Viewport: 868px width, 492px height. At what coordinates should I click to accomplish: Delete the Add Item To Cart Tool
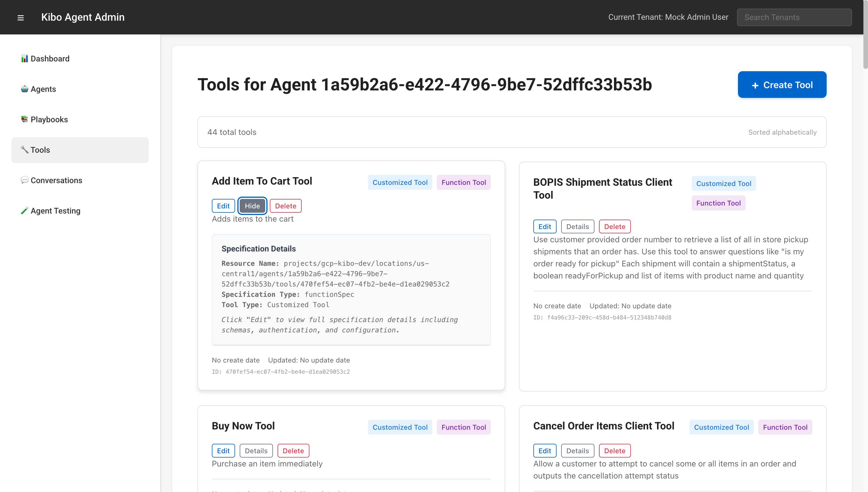[286, 206]
